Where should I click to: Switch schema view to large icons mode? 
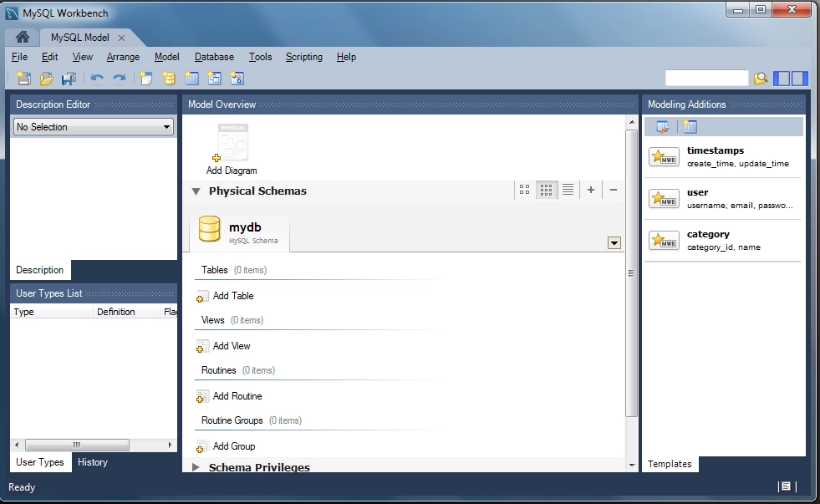pyautogui.click(x=524, y=190)
